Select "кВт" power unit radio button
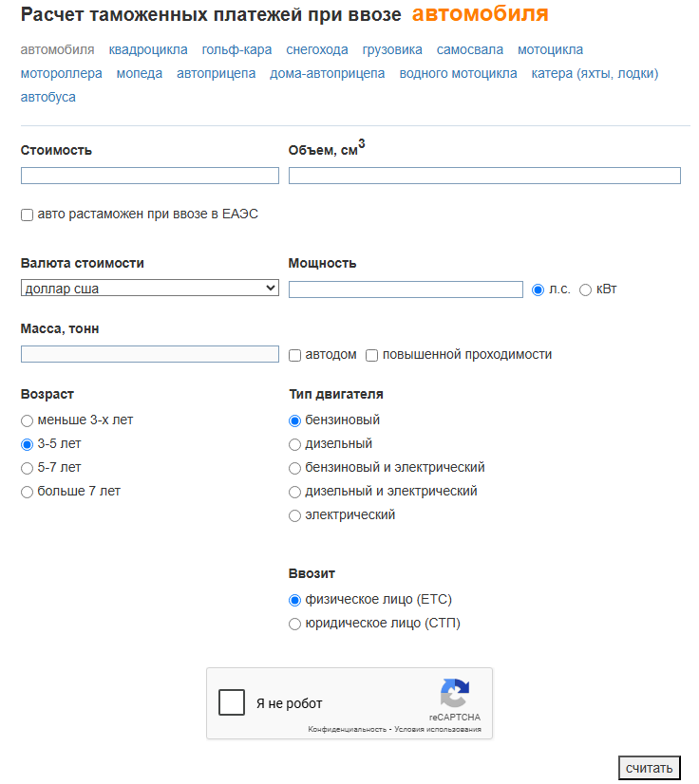 point(585,289)
